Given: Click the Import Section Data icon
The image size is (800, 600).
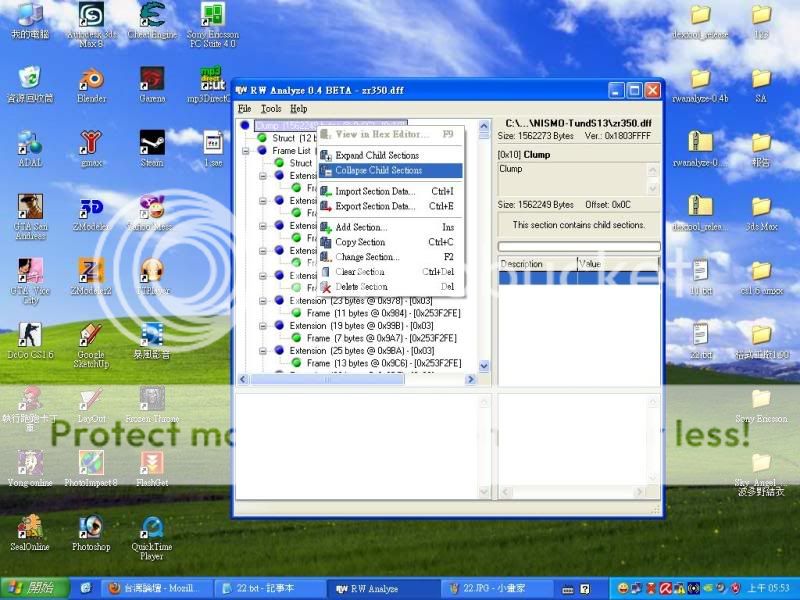Looking at the screenshot, I should (326, 191).
